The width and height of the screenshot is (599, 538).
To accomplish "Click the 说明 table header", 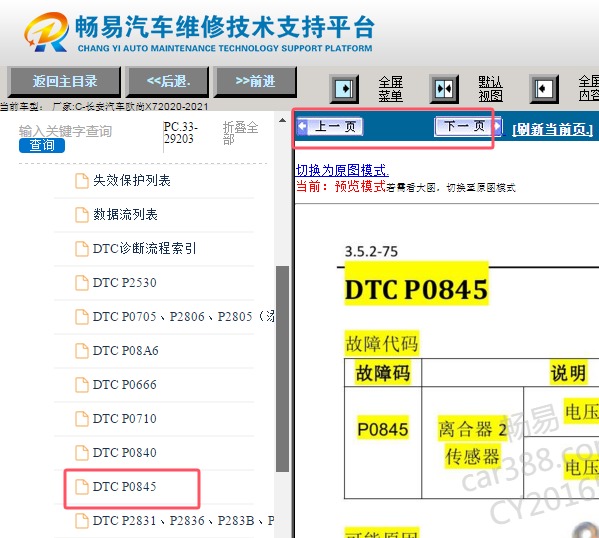I will pos(568,373).
